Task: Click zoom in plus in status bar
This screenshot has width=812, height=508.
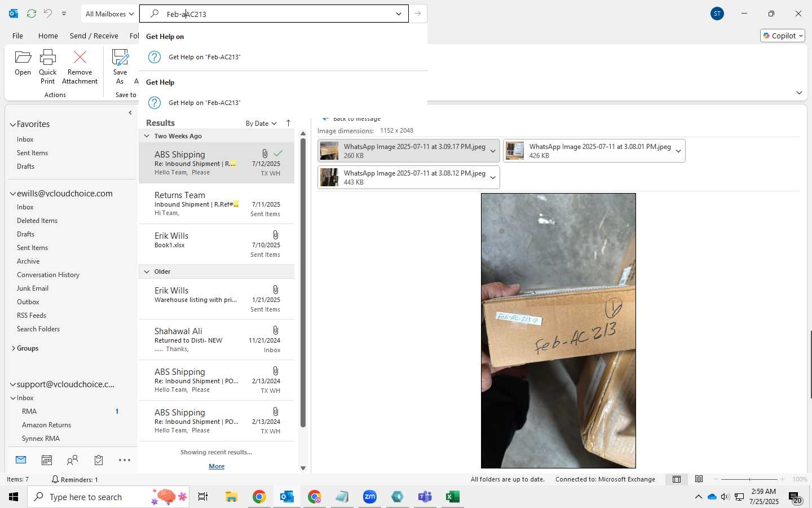Action: (x=782, y=479)
